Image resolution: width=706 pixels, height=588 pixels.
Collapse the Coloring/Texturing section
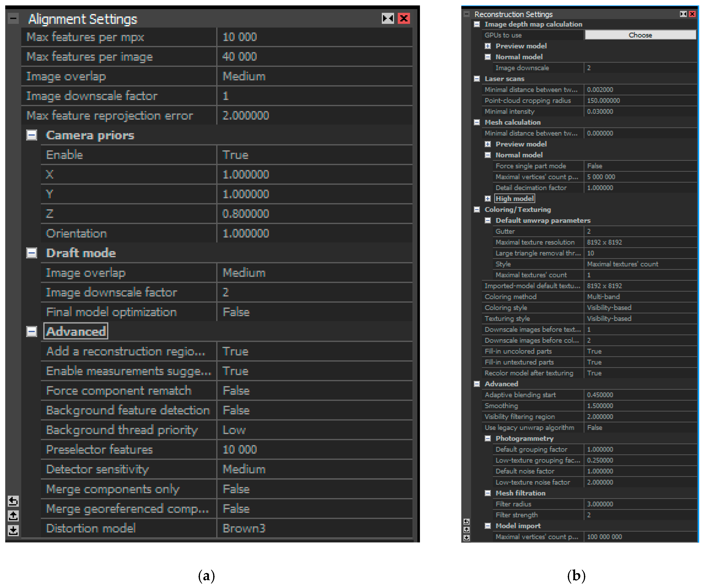point(477,209)
